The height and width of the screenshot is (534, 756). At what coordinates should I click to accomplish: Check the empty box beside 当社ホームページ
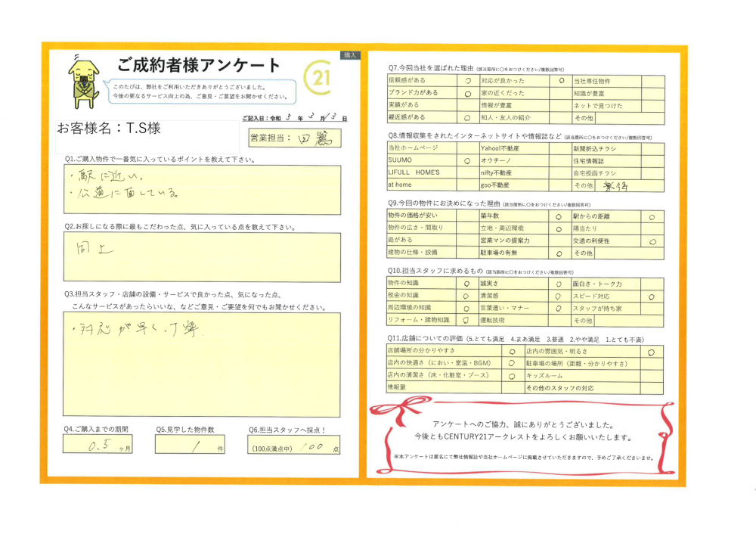pos(466,149)
